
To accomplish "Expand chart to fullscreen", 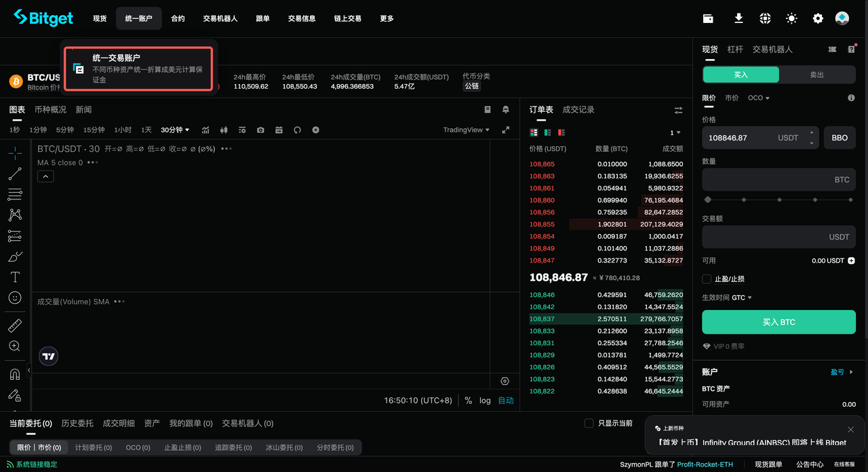I will click(x=505, y=130).
